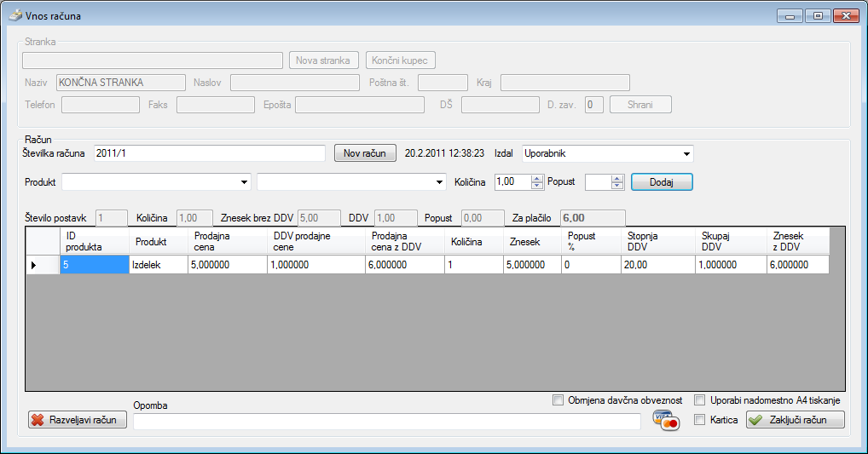Viewport: 868px width, 454px height.
Task: Open the second product combo box
Action: [440, 181]
